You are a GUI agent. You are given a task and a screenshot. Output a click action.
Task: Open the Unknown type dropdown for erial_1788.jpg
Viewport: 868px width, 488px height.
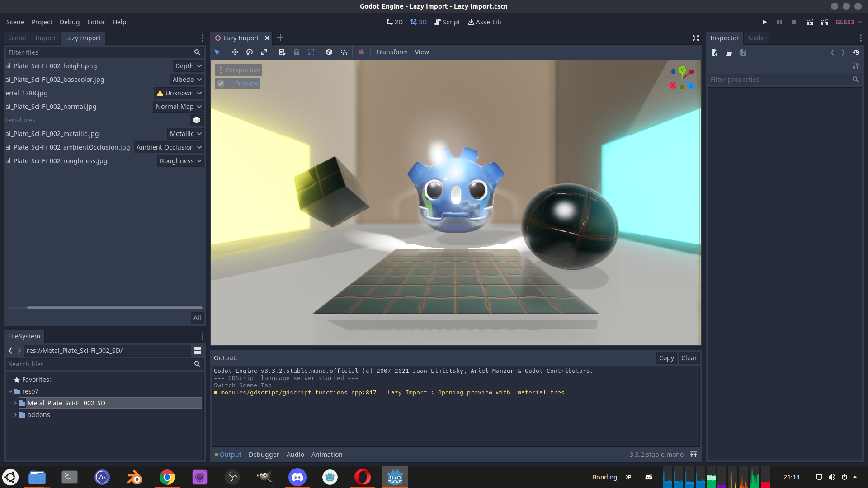click(179, 93)
